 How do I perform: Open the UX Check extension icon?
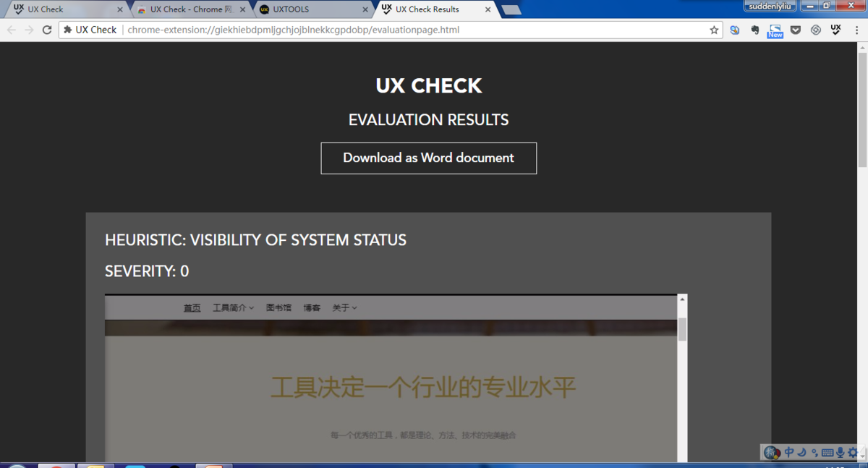835,30
